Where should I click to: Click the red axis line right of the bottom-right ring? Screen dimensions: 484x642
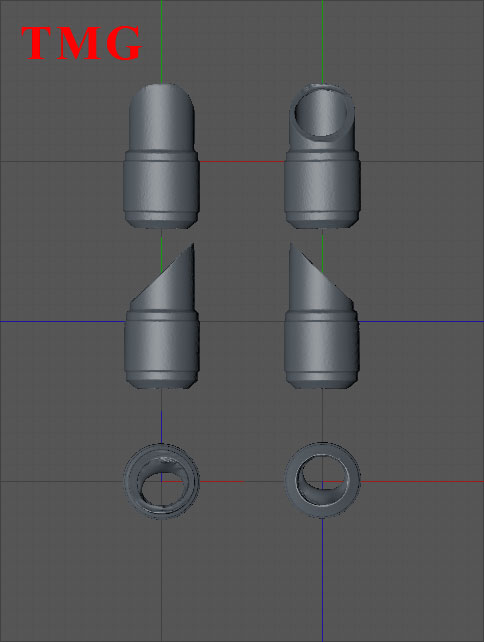[x=422, y=481]
